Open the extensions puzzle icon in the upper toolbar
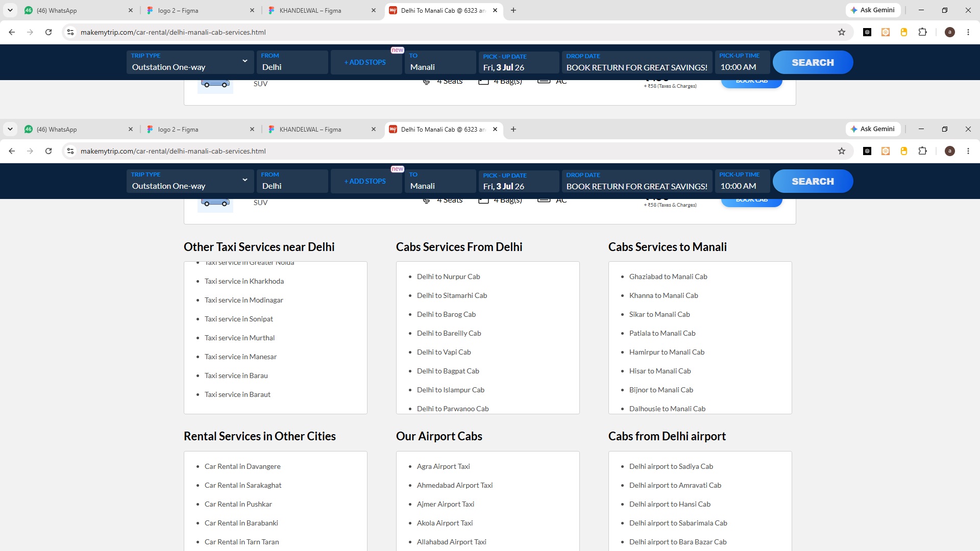The image size is (980, 551). click(922, 32)
